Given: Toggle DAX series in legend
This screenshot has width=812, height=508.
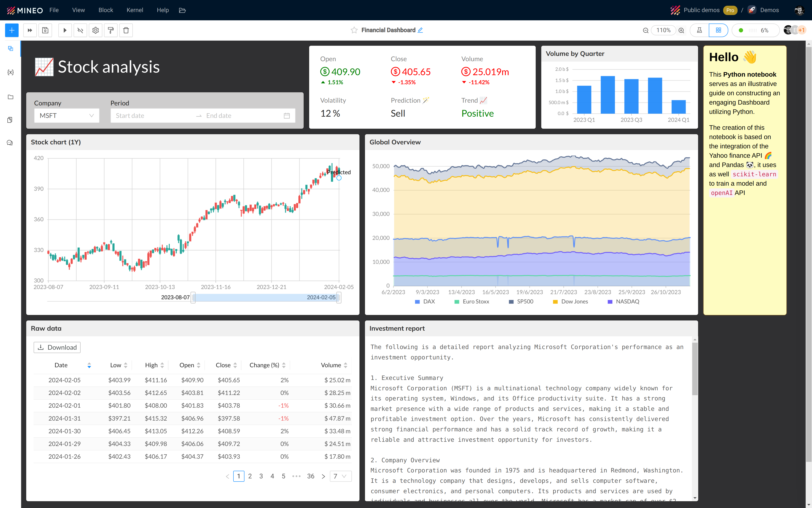Looking at the screenshot, I should [425, 302].
